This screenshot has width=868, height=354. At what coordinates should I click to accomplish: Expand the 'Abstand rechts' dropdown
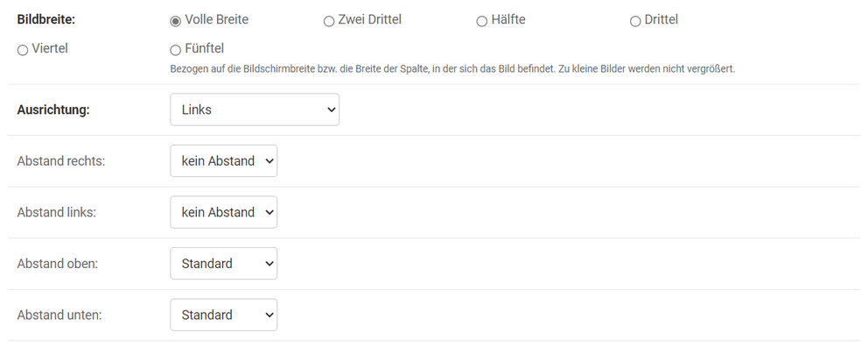(223, 161)
